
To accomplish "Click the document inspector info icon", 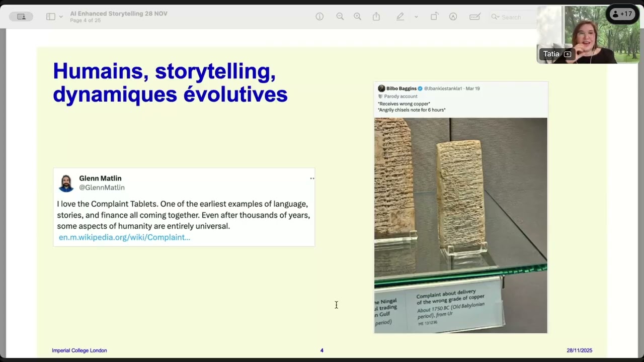I will (x=319, y=17).
